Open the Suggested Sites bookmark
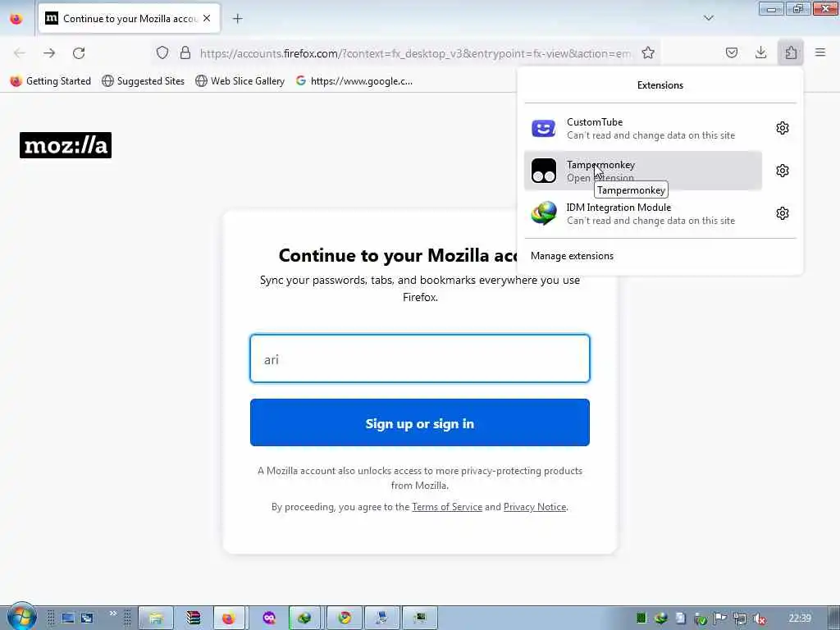This screenshot has width=840, height=630. pyautogui.click(x=143, y=81)
